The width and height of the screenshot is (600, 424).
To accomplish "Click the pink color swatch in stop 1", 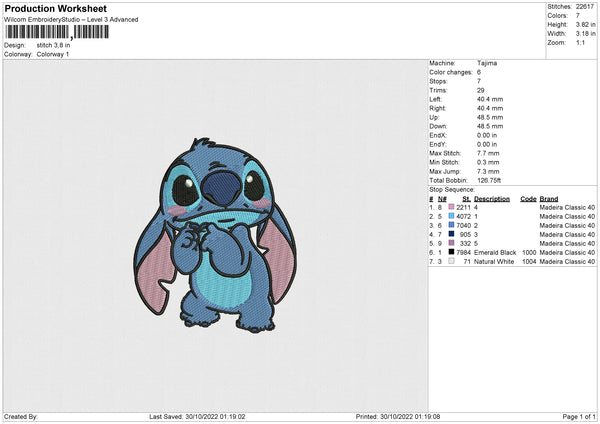I will pyautogui.click(x=452, y=207).
